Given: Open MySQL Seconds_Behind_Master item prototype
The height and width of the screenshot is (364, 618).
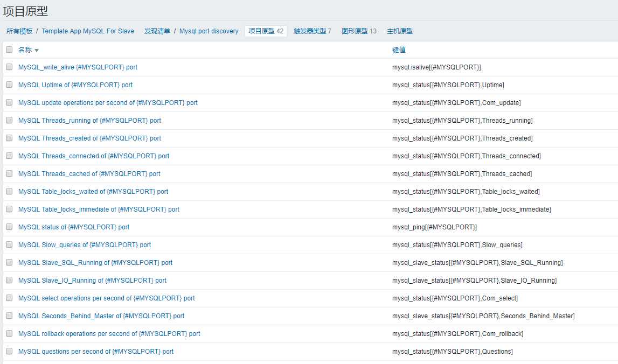Looking at the screenshot, I should pyautogui.click(x=101, y=316).
